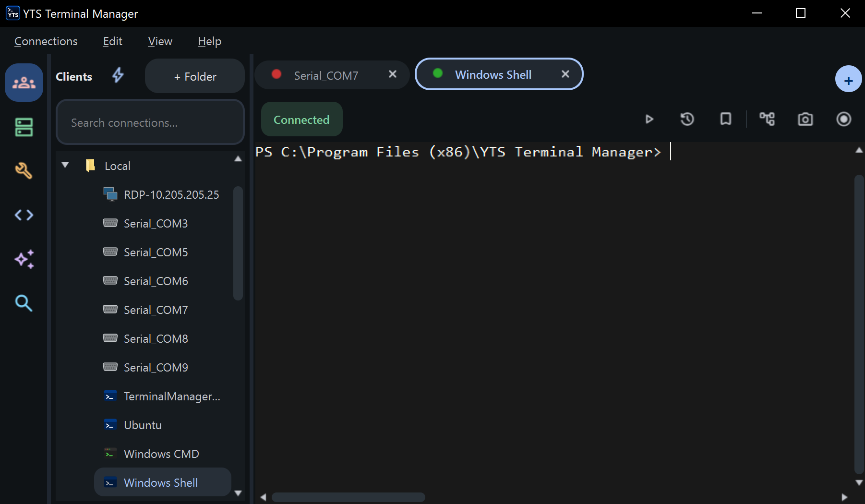Close the Windows Shell tab
The image size is (865, 504).
click(565, 74)
